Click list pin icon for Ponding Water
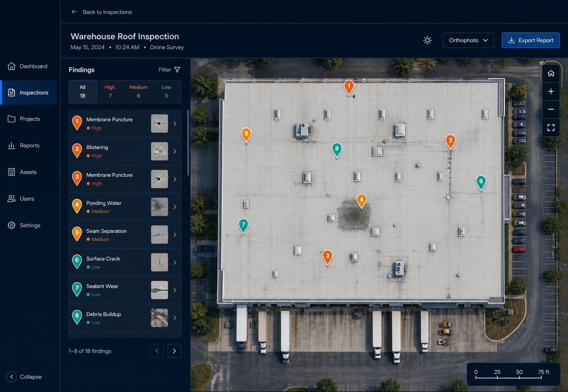This screenshot has width=568, height=392. pos(77,206)
